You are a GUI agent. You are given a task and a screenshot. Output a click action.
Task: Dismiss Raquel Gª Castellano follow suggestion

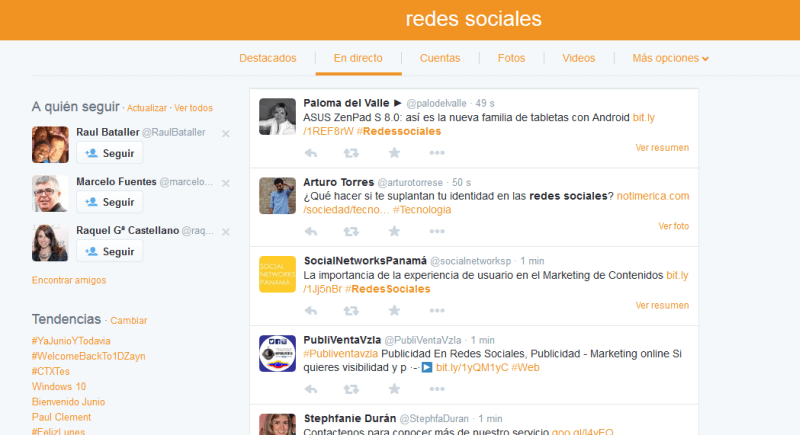[x=226, y=232]
